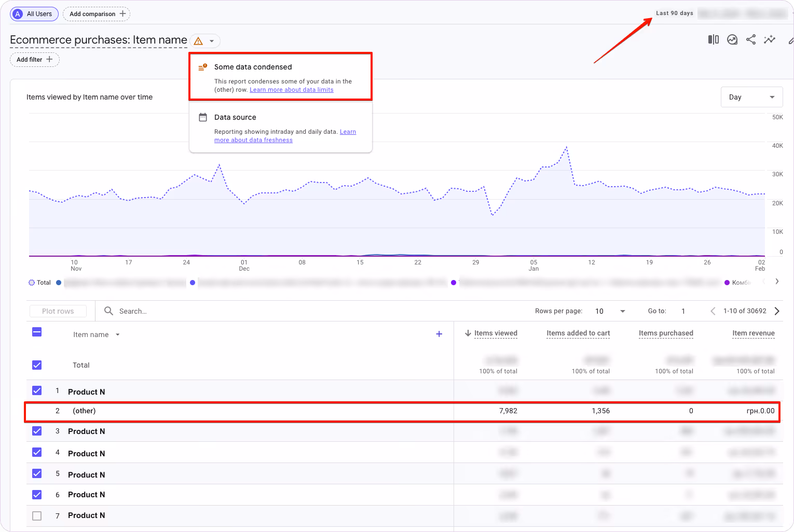Click row 7 Product N name
This screenshot has width=794, height=532.
point(87,515)
